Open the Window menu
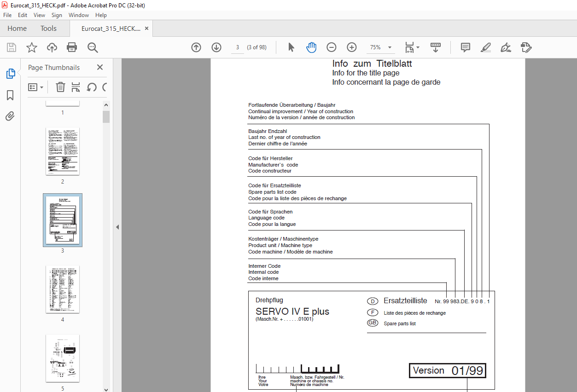The image size is (577, 392). [x=79, y=15]
